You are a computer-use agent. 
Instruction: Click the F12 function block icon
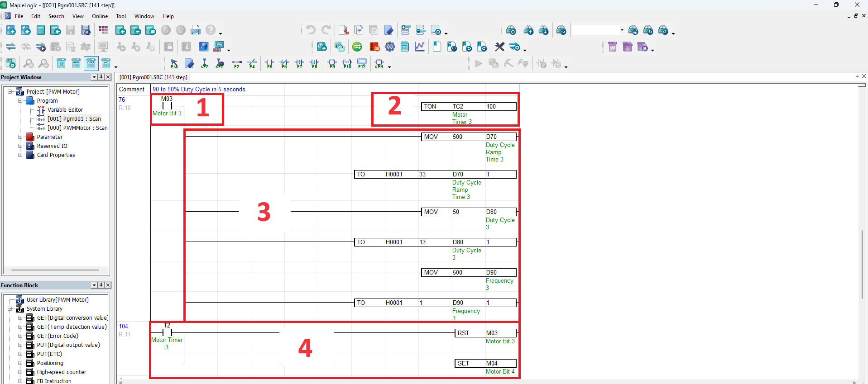(362, 64)
